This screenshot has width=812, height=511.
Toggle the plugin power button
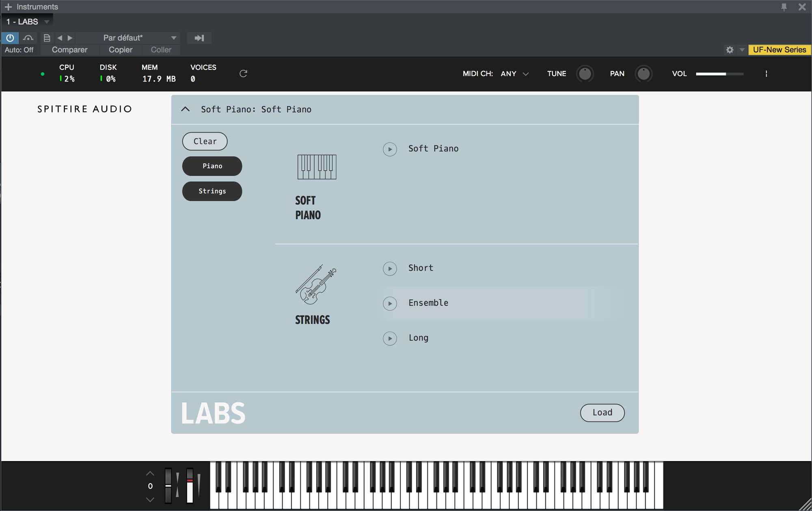10,38
